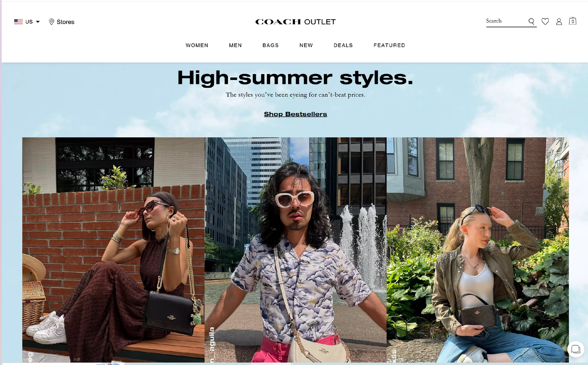Viewport: 588px width, 365px height.
Task: Click the Shop Bestsellers link
Action: point(295,114)
